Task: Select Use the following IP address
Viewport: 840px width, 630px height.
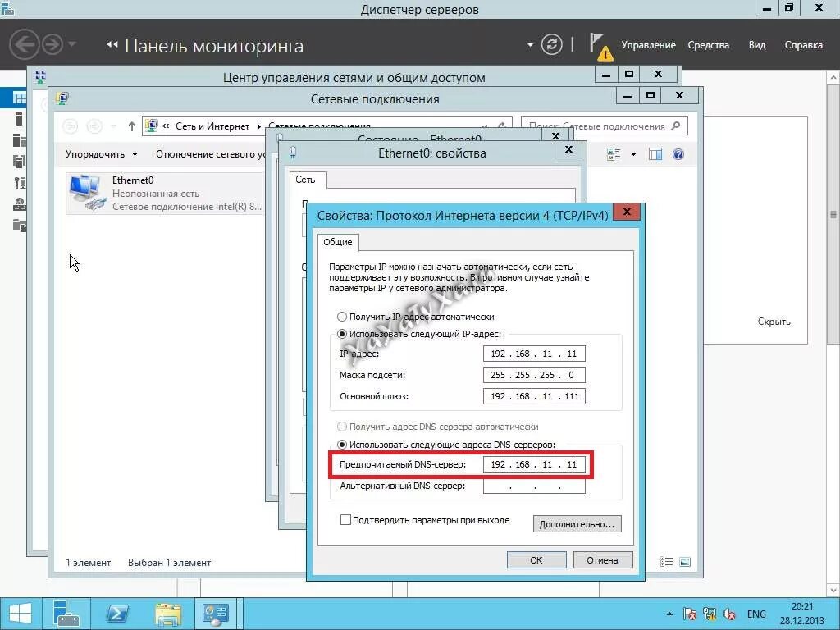Action: pyautogui.click(x=342, y=334)
